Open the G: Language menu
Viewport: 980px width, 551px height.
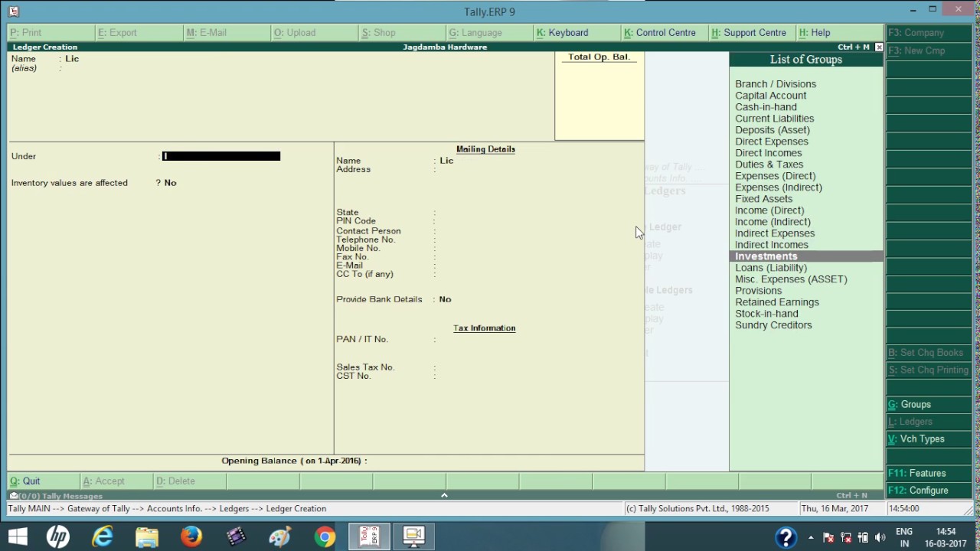[x=490, y=33]
